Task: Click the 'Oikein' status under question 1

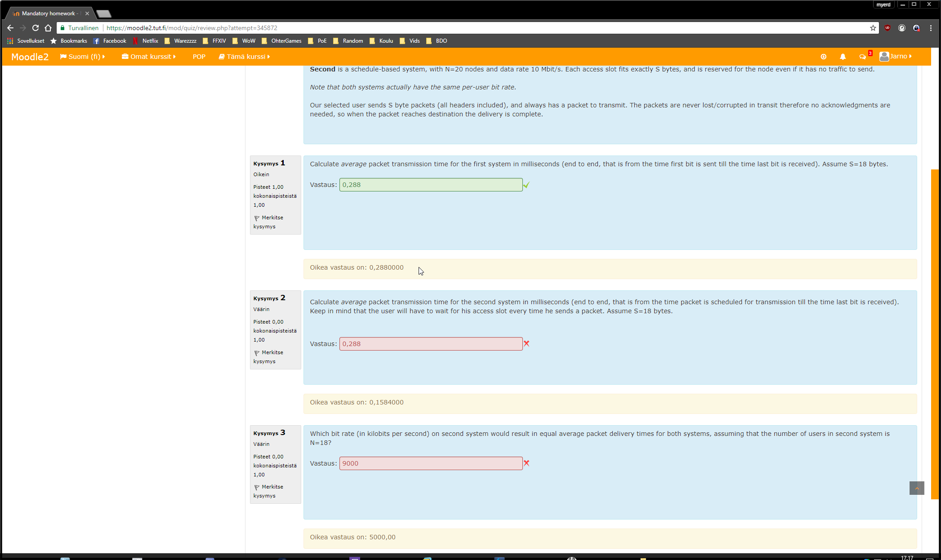Action: point(261,174)
